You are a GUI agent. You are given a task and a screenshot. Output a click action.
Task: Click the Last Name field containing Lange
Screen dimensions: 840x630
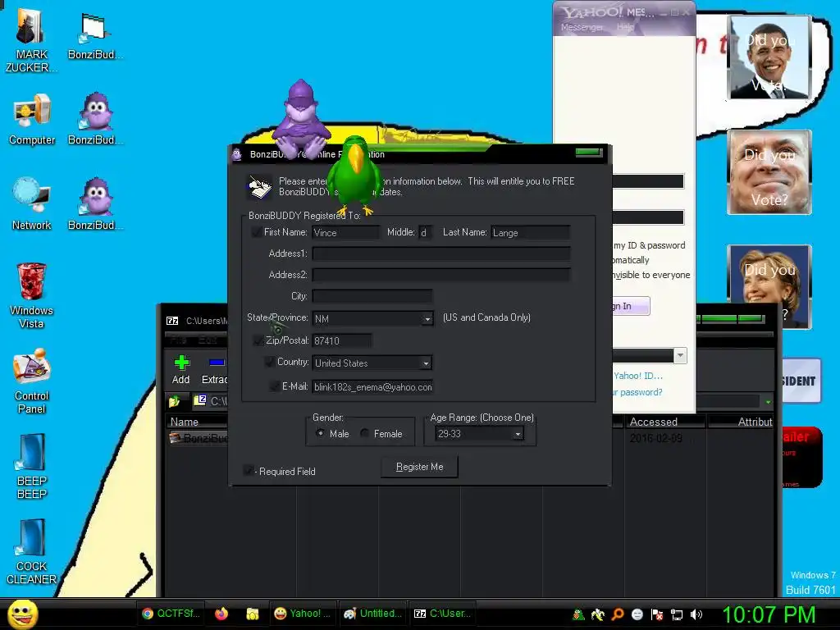pos(530,232)
